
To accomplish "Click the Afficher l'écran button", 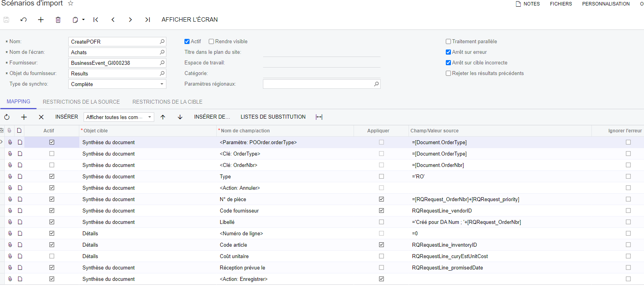I will click(190, 20).
